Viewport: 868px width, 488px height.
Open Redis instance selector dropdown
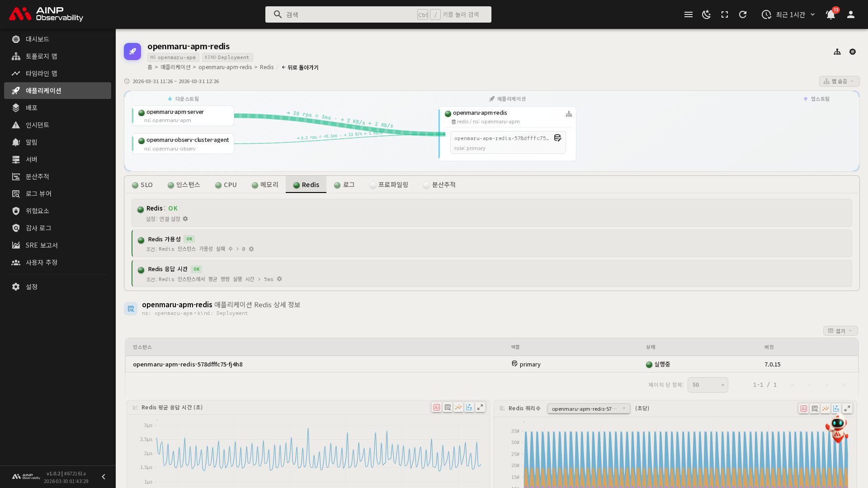click(588, 408)
